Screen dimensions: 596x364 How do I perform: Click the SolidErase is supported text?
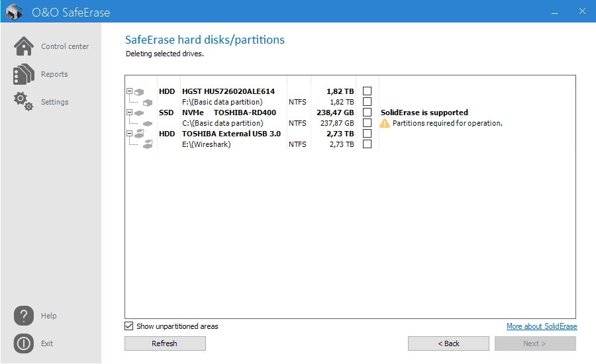pos(424,113)
